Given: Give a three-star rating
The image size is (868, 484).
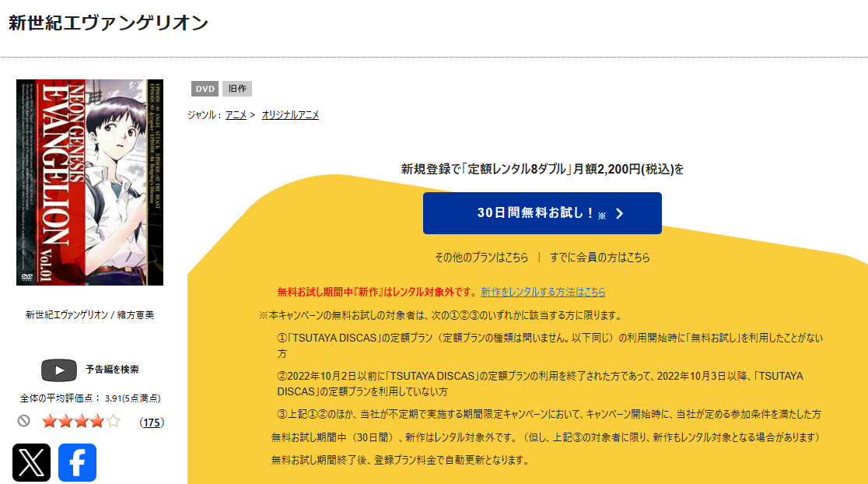Looking at the screenshot, I should pyautogui.click(x=81, y=420).
